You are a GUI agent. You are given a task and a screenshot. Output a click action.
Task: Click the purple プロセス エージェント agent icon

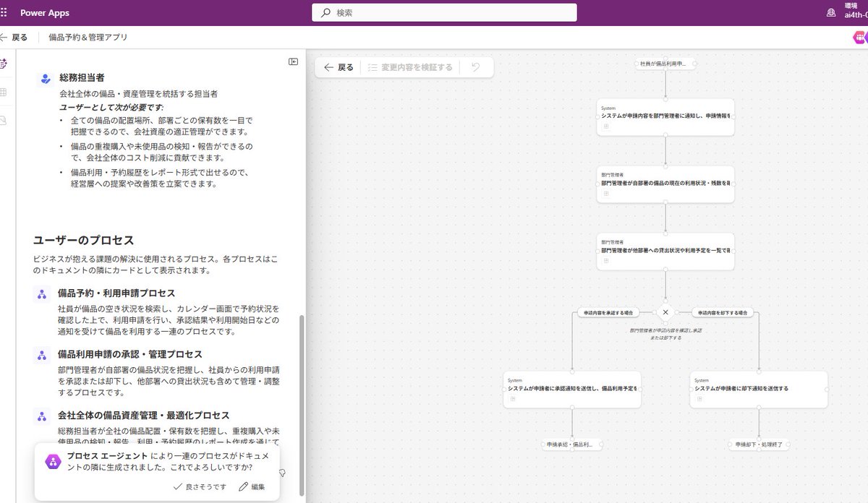click(x=51, y=460)
